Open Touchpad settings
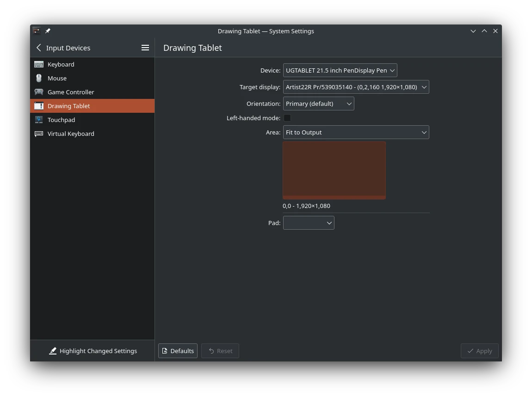Viewport: 532px width, 397px height. [92, 120]
